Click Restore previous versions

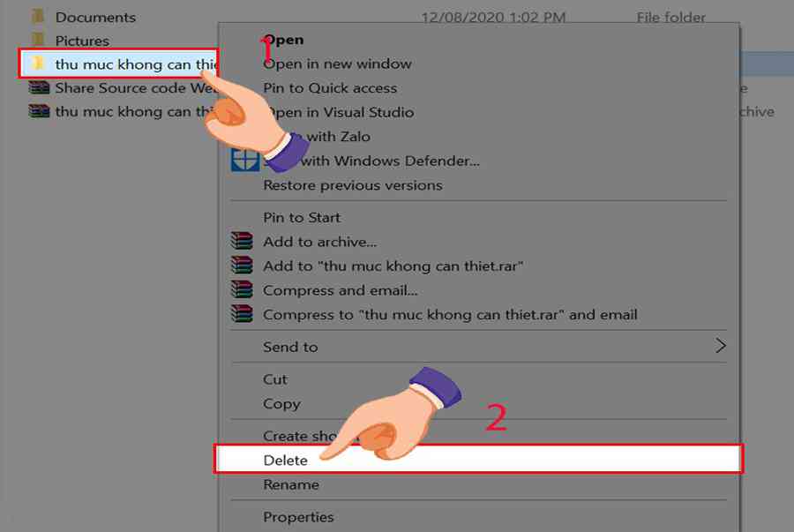(352, 185)
